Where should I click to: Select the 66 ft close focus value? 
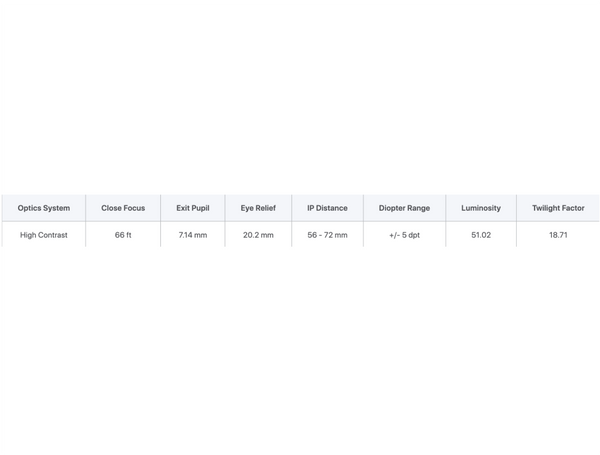[123, 235]
